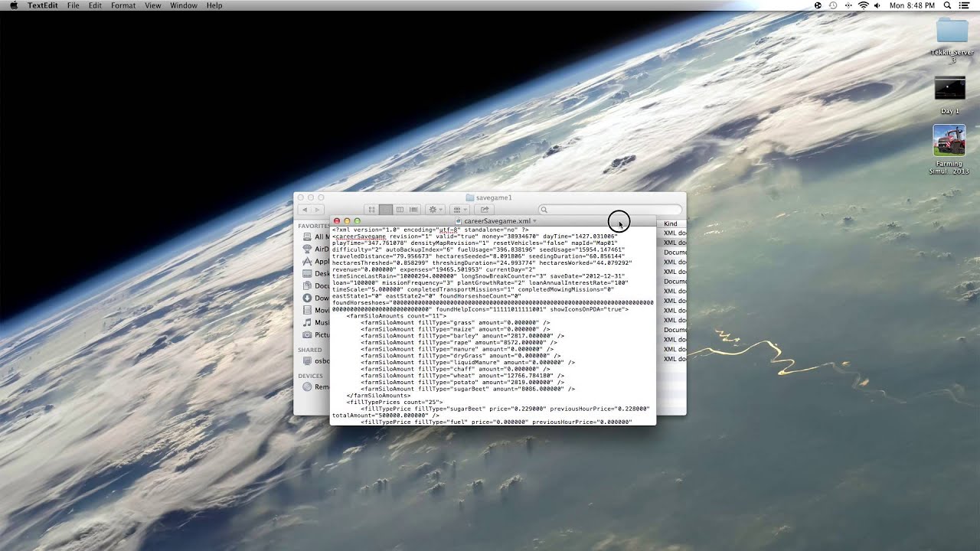Go back in Finder savegame1 window
The width and height of the screenshot is (980, 551).
(x=304, y=210)
